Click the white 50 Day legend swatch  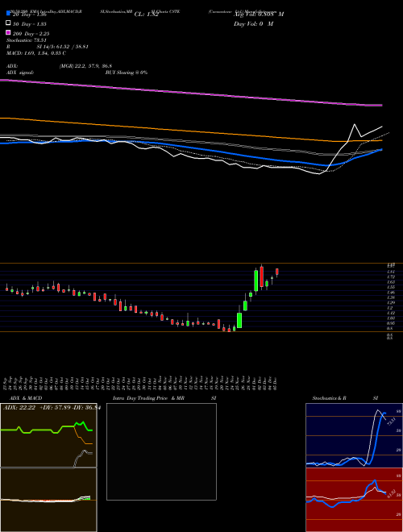click(8, 23)
